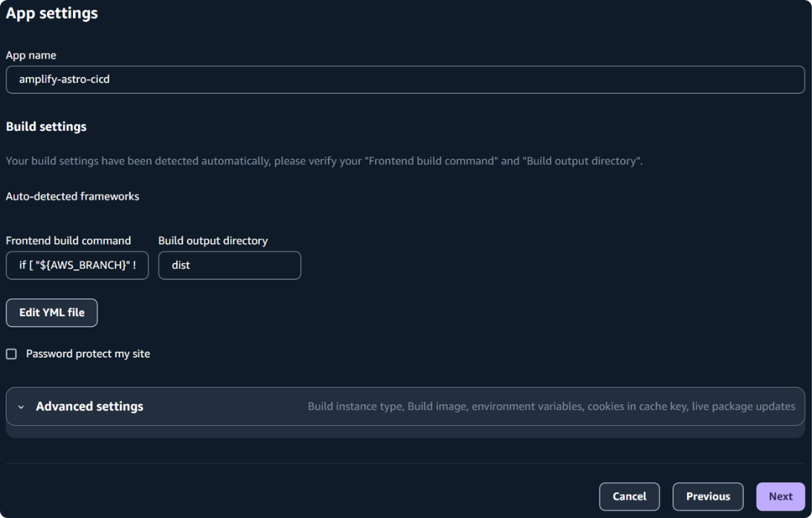Click the 'App name' label

[x=31, y=55]
